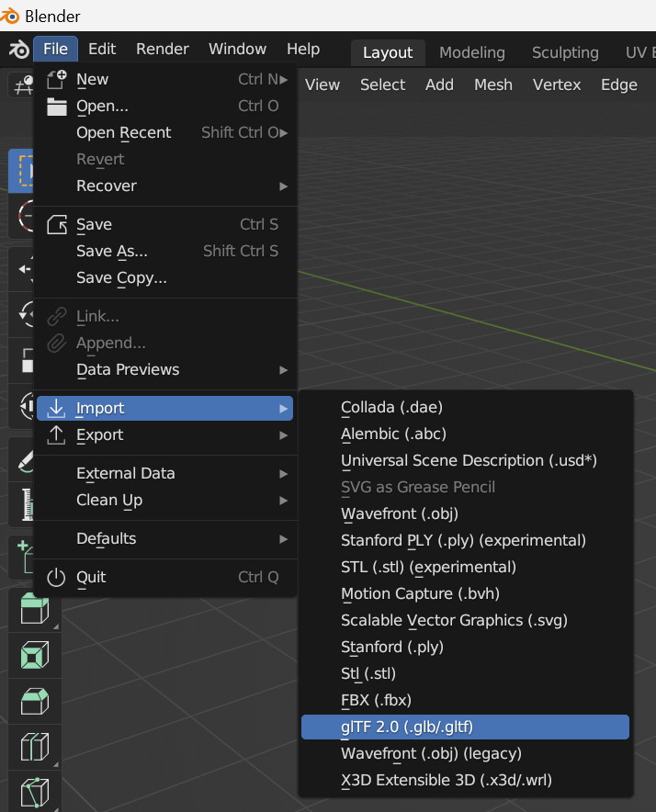
Task: Import Stanford (.ply) file
Action: coord(465,648)
